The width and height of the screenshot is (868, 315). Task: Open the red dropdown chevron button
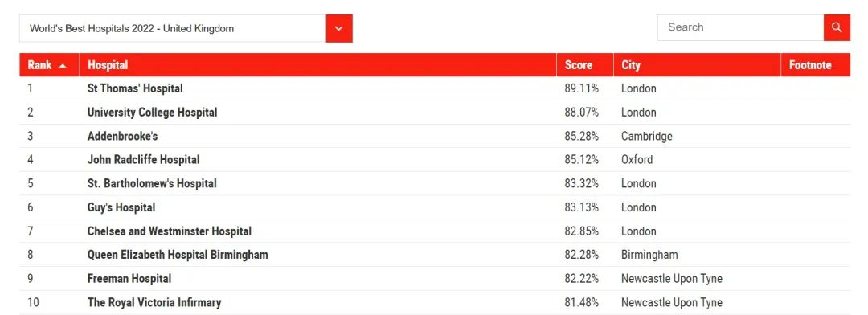click(339, 28)
